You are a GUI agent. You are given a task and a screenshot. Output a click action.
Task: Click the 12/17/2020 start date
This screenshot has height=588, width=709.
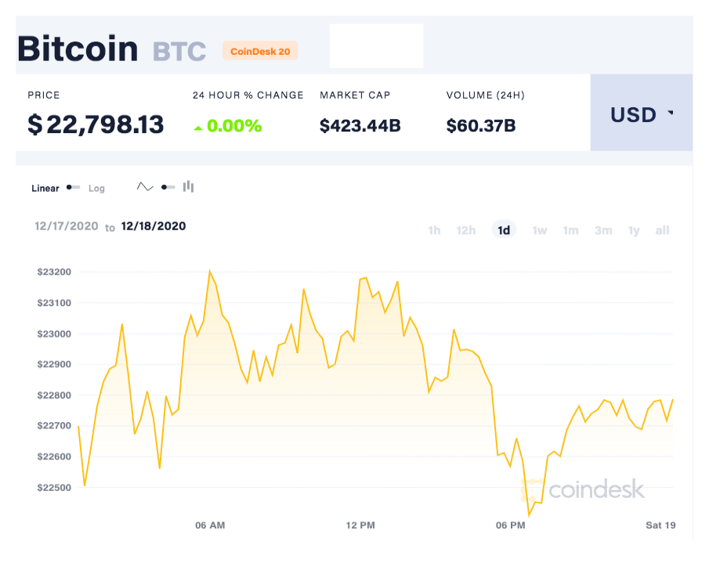coord(67,226)
